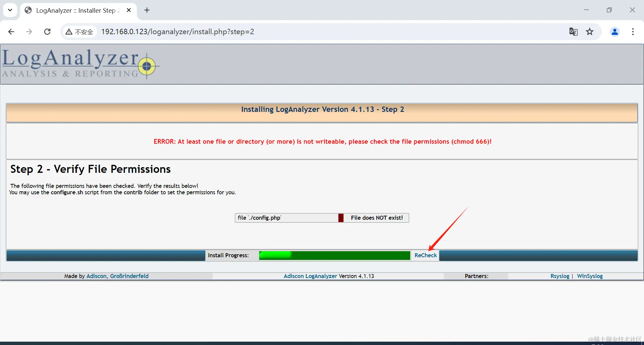
Task: Click the 'Partners:' footer label
Action: (x=476, y=276)
